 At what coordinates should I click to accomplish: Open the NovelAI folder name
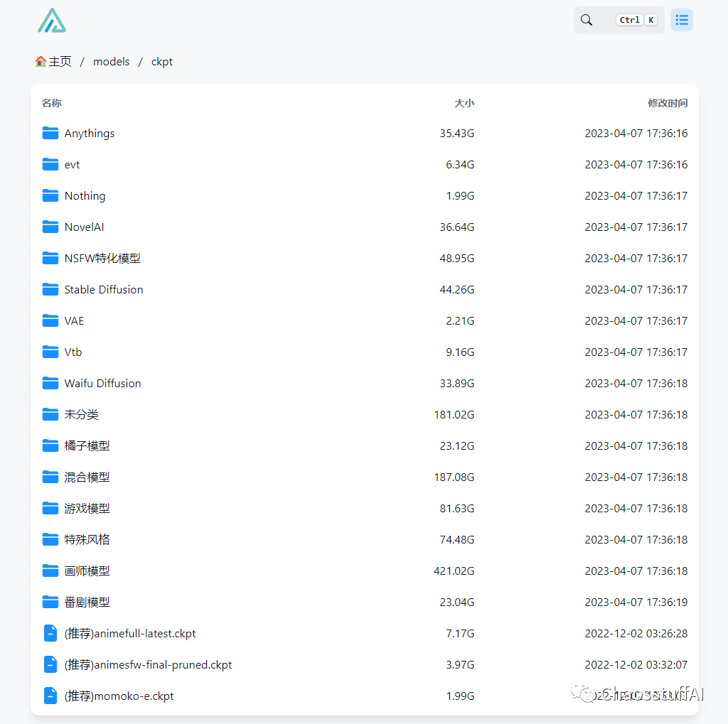pyautogui.click(x=84, y=227)
